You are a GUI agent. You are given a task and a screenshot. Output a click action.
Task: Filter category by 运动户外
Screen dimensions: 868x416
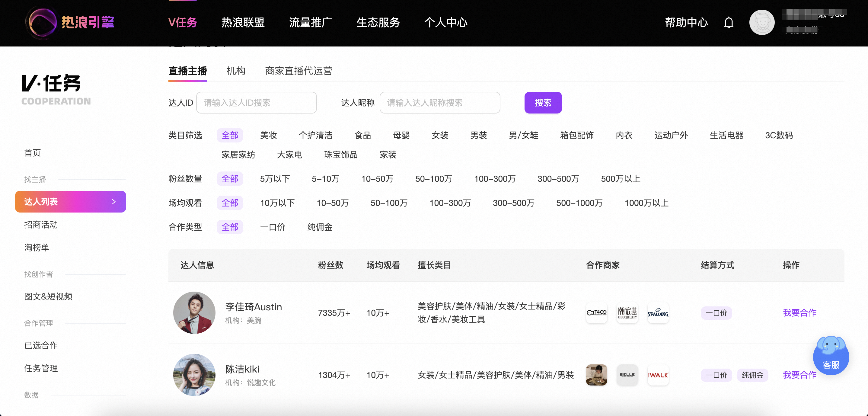671,135
